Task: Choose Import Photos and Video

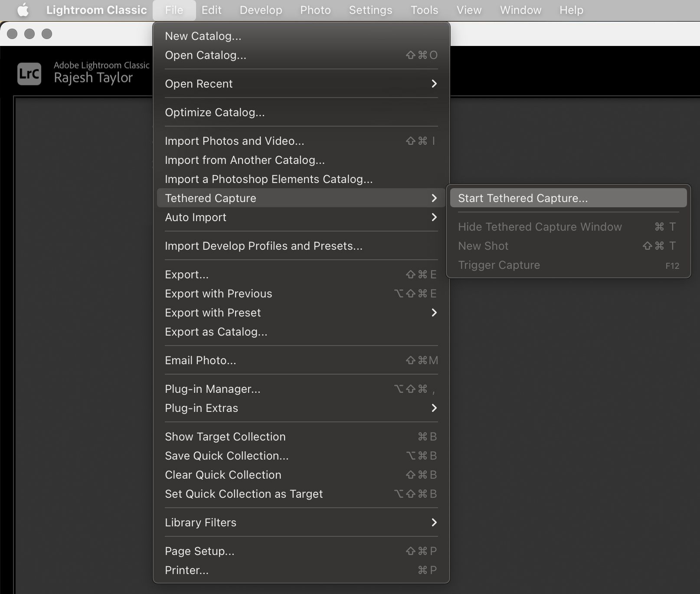Action: pos(234,140)
